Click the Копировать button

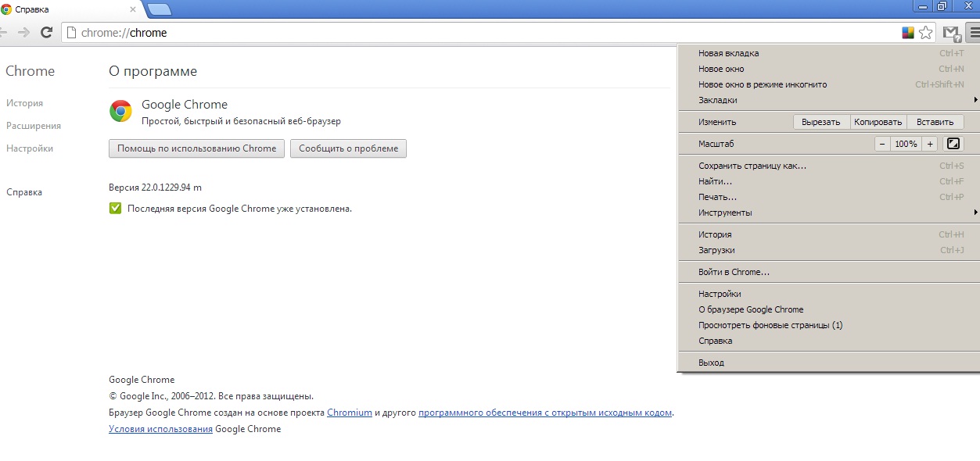pos(878,122)
